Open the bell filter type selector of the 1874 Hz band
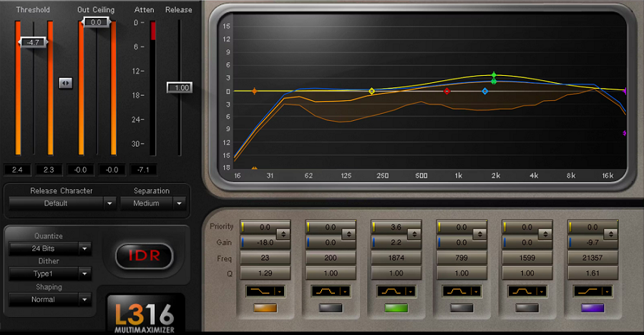Image resolution: width=644 pixels, height=335 pixels. tap(396, 291)
